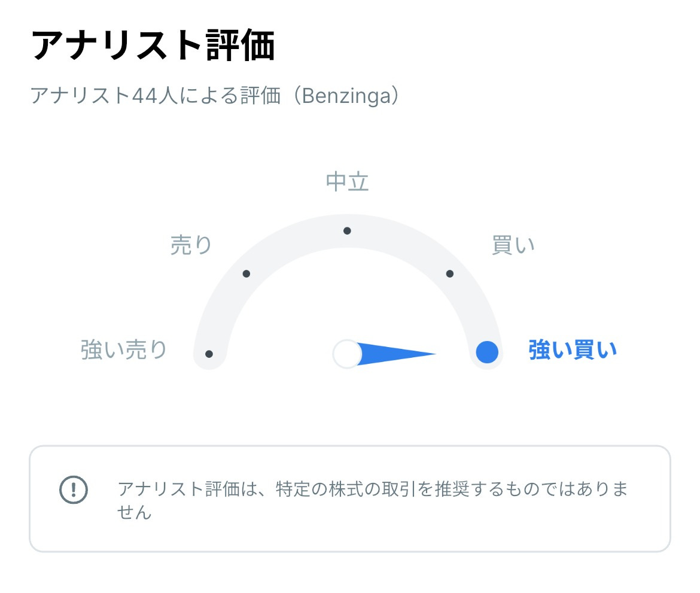Click the 買い label on the gauge
The width and height of the screenshot is (700, 593).
tap(513, 244)
